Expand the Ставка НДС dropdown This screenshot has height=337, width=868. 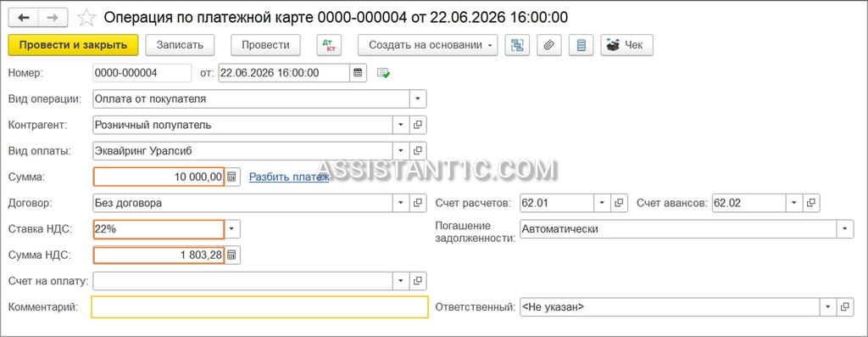[x=232, y=229]
